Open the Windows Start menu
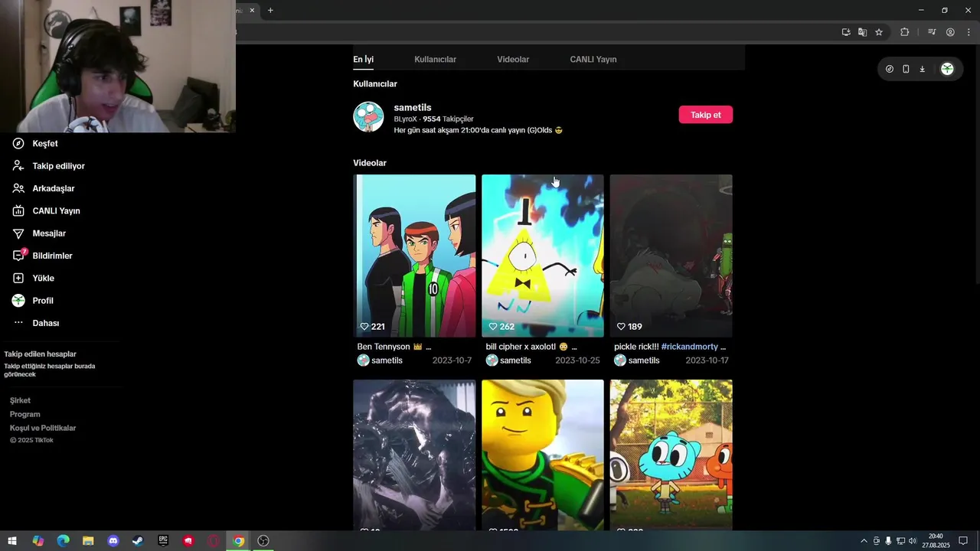Image resolution: width=980 pixels, height=551 pixels. click(12, 540)
